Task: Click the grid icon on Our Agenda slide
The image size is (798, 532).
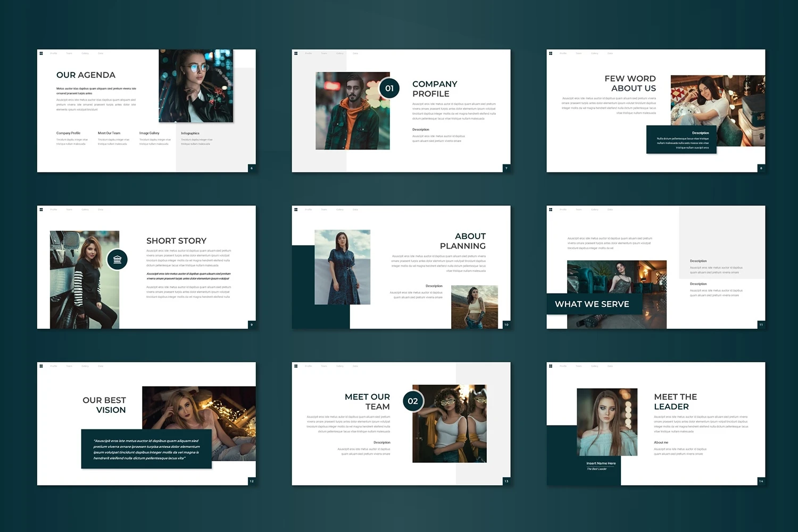Action: pyautogui.click(x=41, y=53)
